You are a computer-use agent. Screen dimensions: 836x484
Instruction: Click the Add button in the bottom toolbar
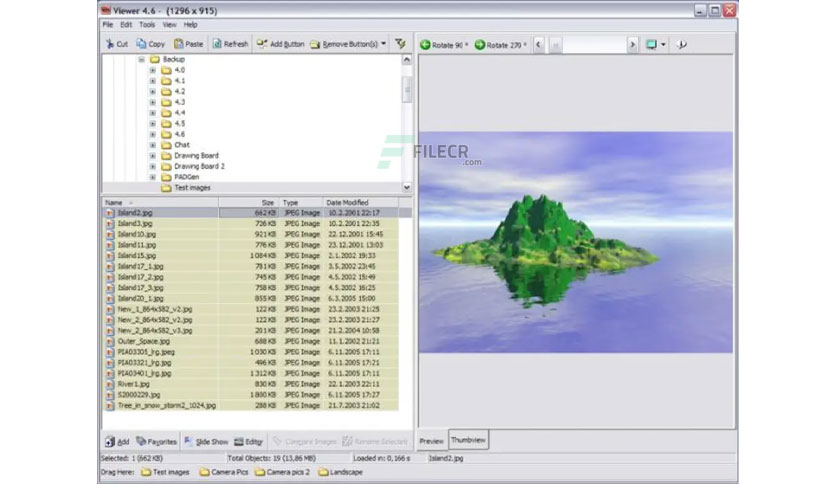[117, 441]
